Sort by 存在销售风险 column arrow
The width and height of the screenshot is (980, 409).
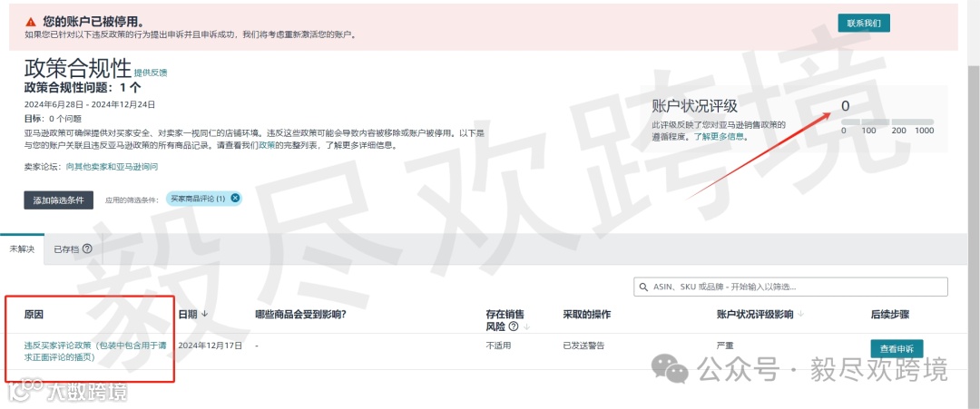526,326
